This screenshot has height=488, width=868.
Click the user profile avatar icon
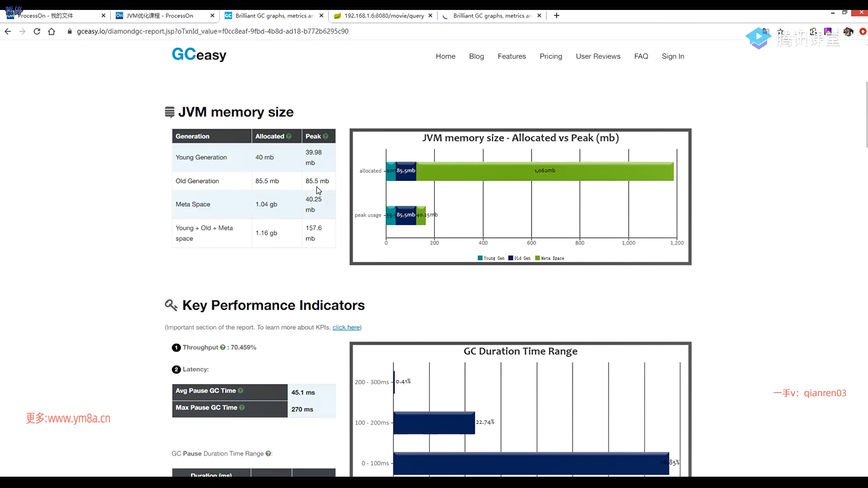point(848,32)
